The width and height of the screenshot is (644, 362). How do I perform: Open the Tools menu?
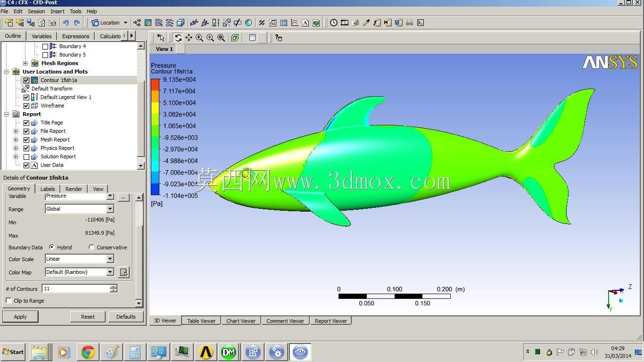[75, 11]
